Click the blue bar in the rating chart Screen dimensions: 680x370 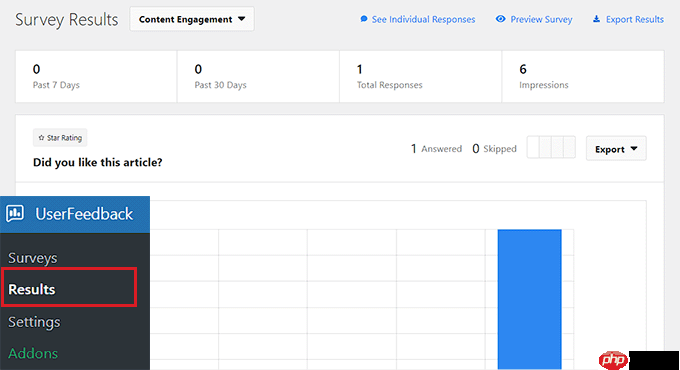(530, 299)
